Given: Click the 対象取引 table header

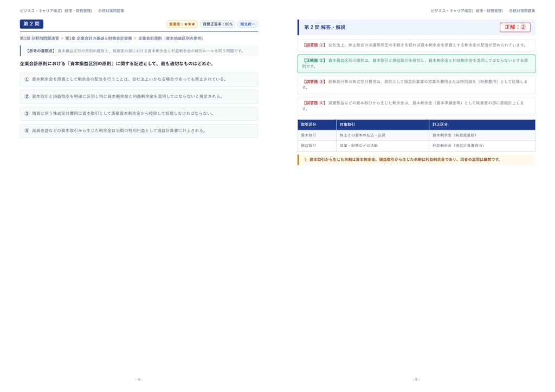Looking at the screenshot, I should point(383,125).
